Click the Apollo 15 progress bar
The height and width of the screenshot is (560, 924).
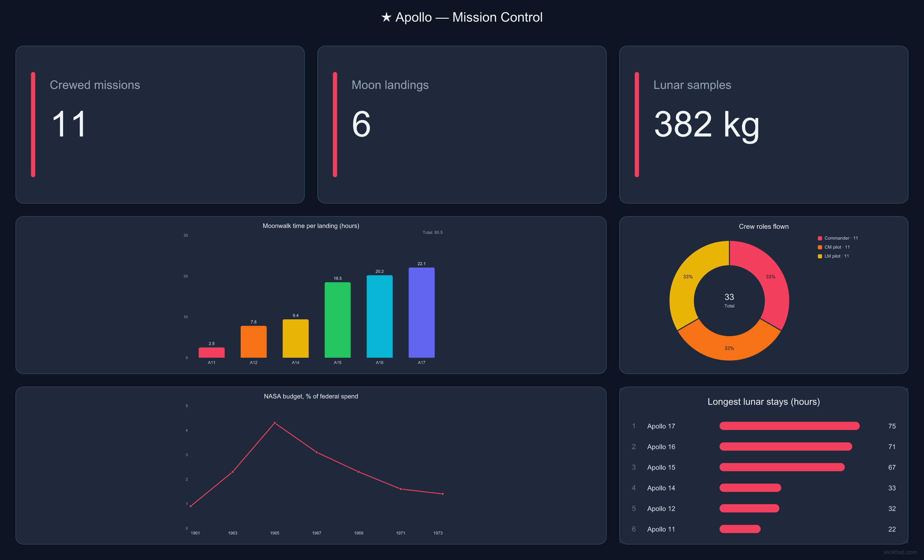coord(782,467)
